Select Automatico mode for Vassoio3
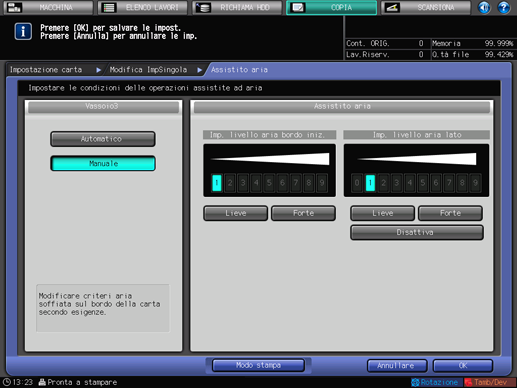 tap(103, 139)
